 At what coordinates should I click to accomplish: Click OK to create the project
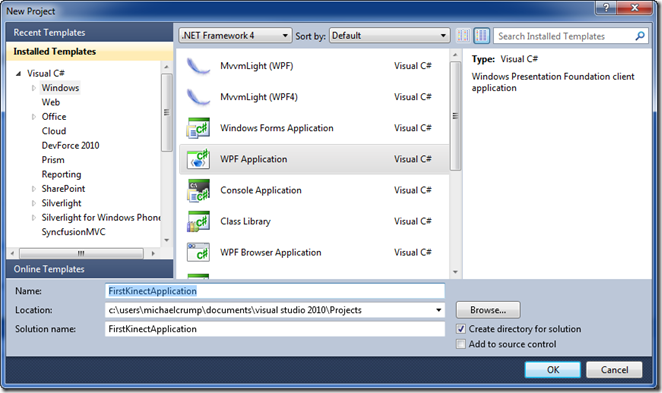[553, 370]
